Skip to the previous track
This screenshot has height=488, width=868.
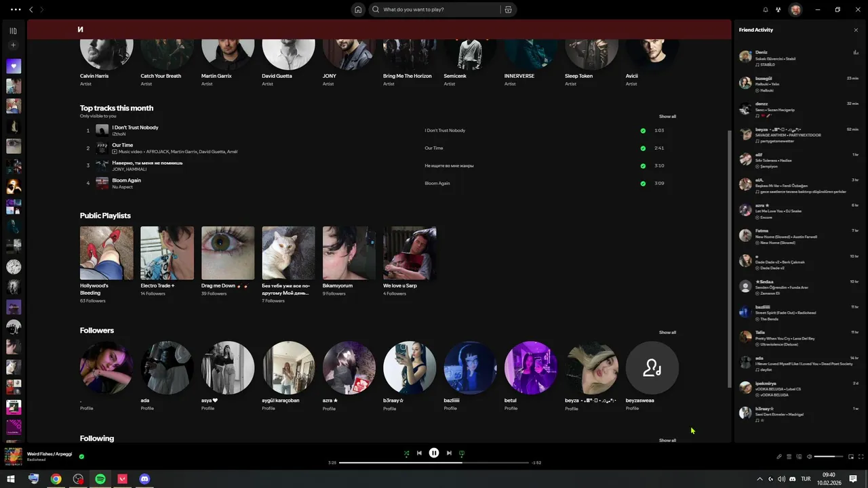point(419,453)
